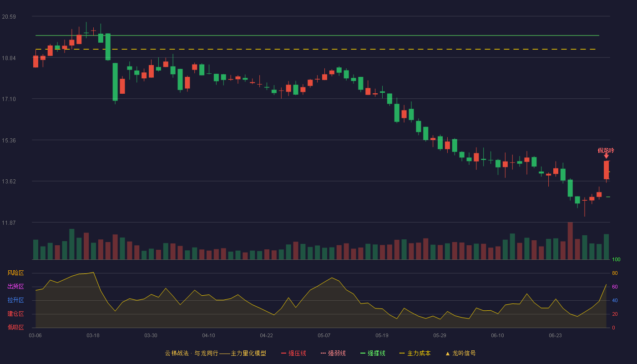637x364 pixels.
Task: Click the 05-29 date label
Action: tap(440, 335)
